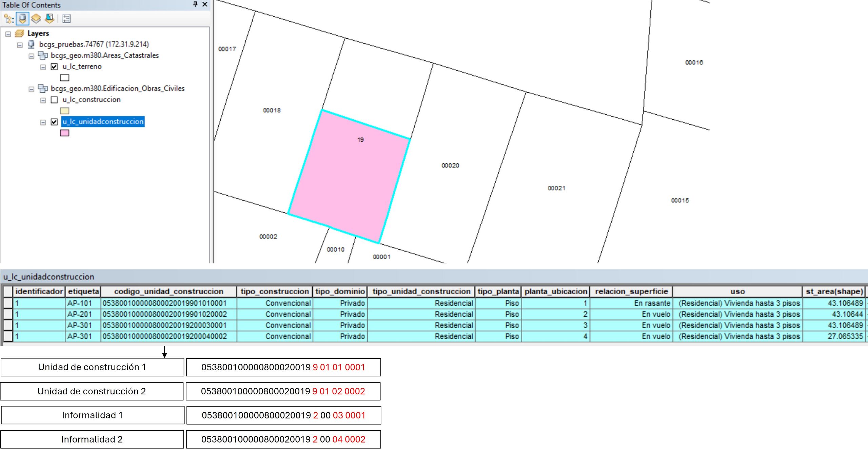Click the u_lc_unidadconstruccion attribute table title
Viewport: 868px width, 451px height.
(x=49, y=277)
